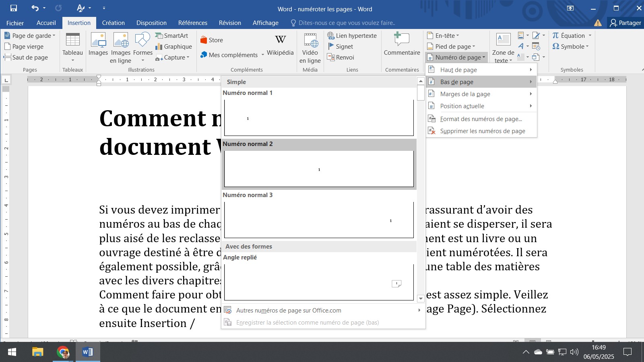Open the Fichier tab

pos(15,23)
